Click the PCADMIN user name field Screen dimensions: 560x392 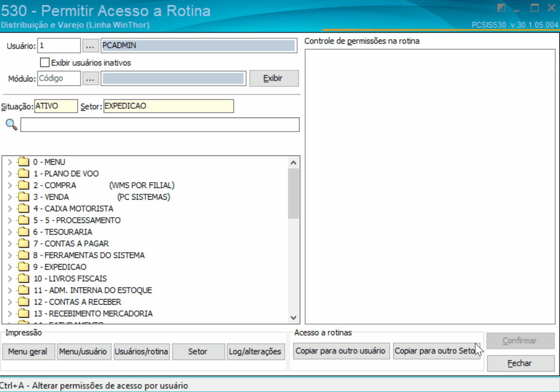point(198,46)
